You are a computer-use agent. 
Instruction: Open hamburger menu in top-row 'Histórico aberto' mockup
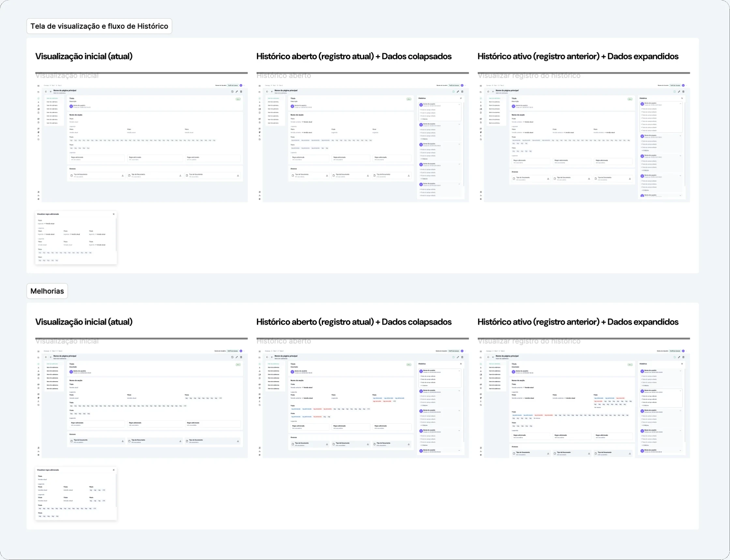260,86
